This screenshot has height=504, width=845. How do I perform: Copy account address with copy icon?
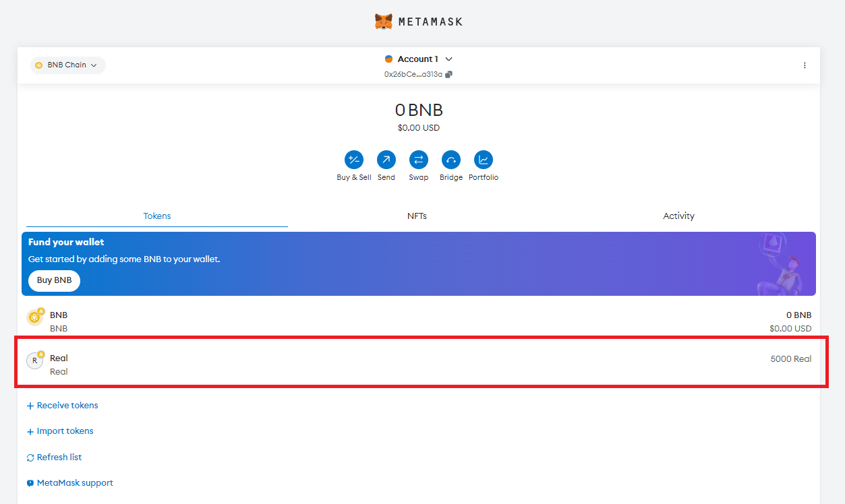[x=449, y=74]
